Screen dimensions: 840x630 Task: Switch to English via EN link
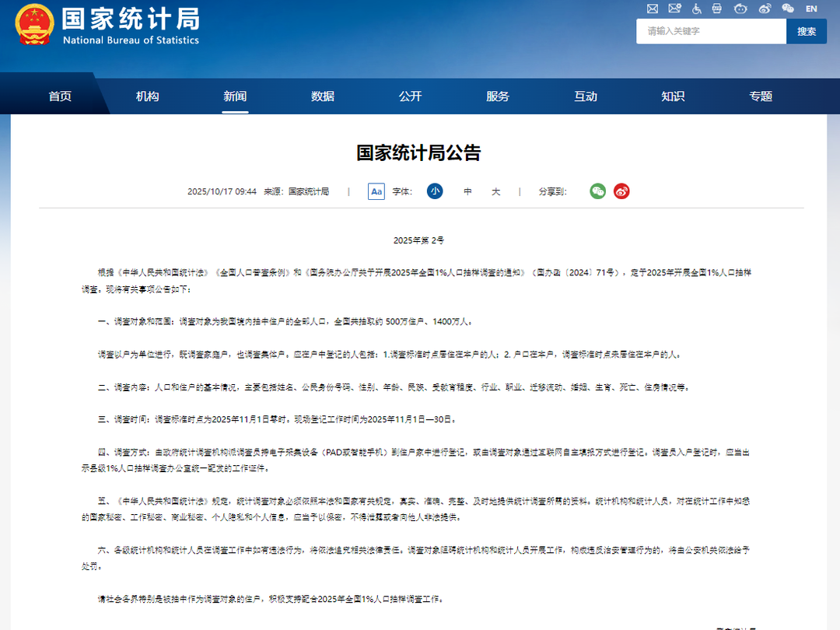tap(811, 9)
